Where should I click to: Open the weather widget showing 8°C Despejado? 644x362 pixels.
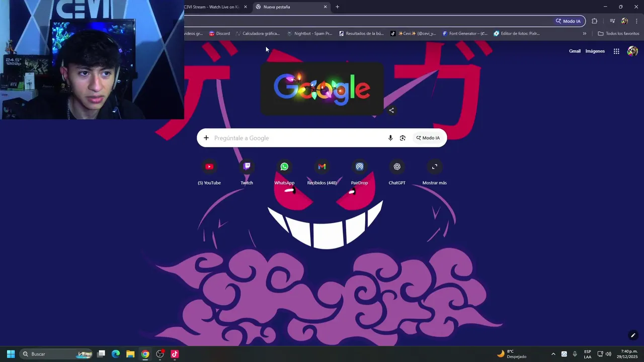(x=512, y=354)
